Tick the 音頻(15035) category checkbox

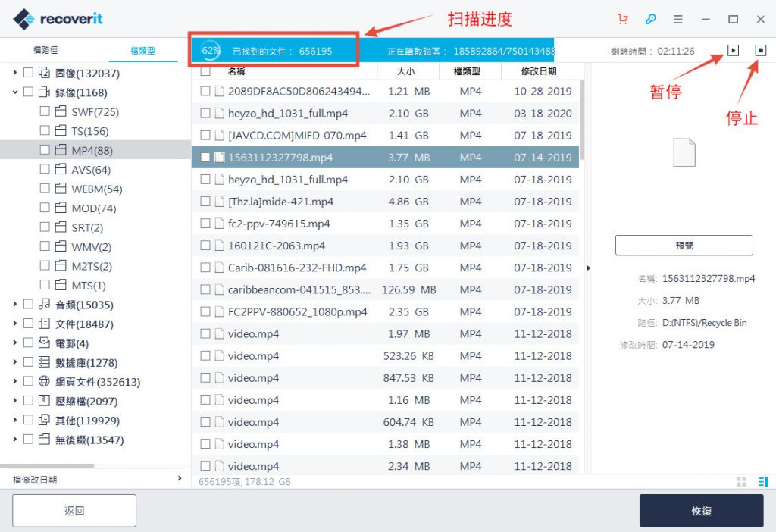[x=28, y=304]
